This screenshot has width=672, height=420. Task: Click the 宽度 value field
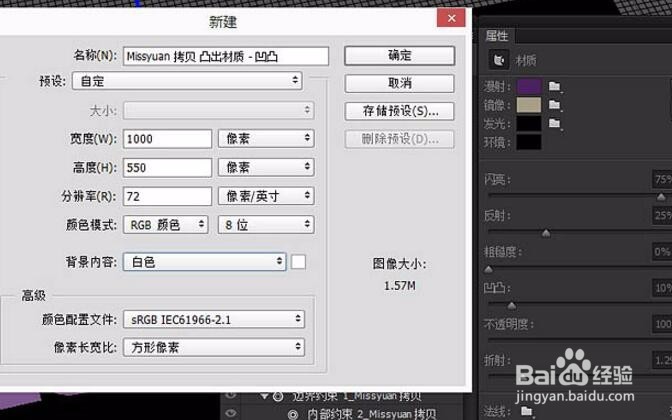[167, 139]
